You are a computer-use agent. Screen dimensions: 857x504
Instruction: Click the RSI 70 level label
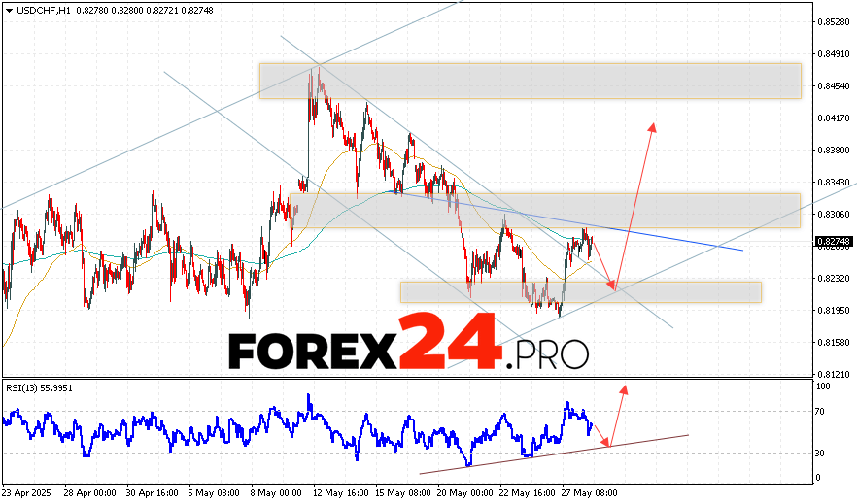(822, 412)
